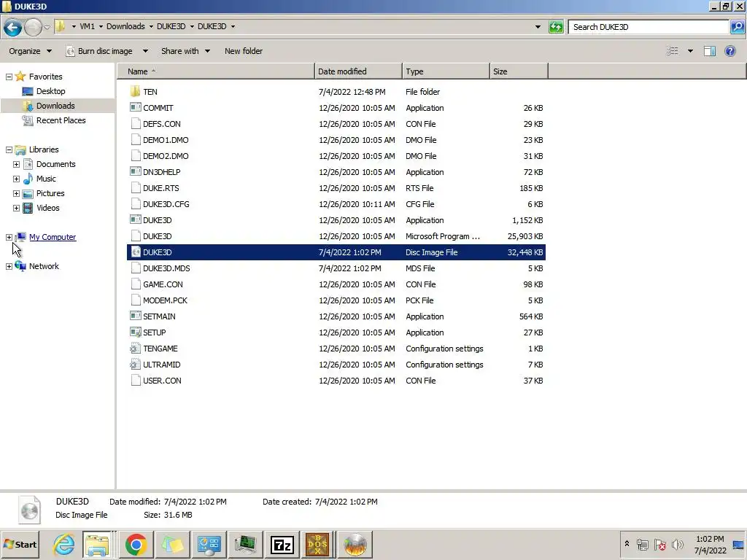Open the view options dropdown arrow

pos(690,51)
